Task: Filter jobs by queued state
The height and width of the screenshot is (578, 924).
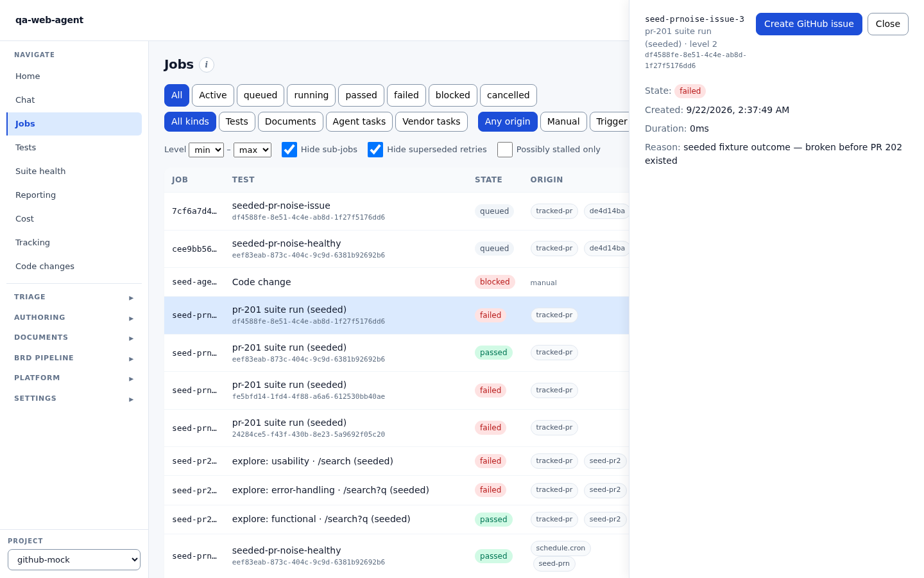Action: [261, 95]
